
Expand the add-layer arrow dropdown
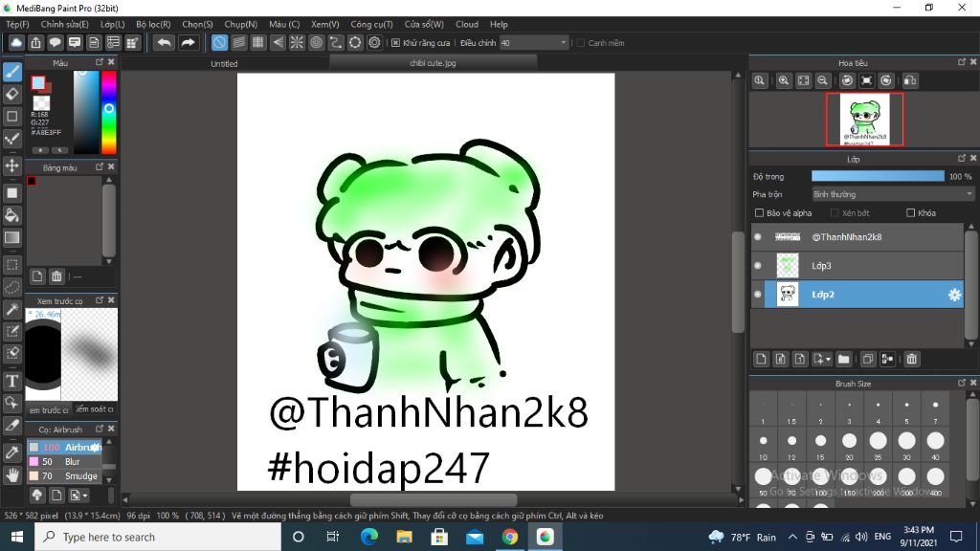click(828, 360)
